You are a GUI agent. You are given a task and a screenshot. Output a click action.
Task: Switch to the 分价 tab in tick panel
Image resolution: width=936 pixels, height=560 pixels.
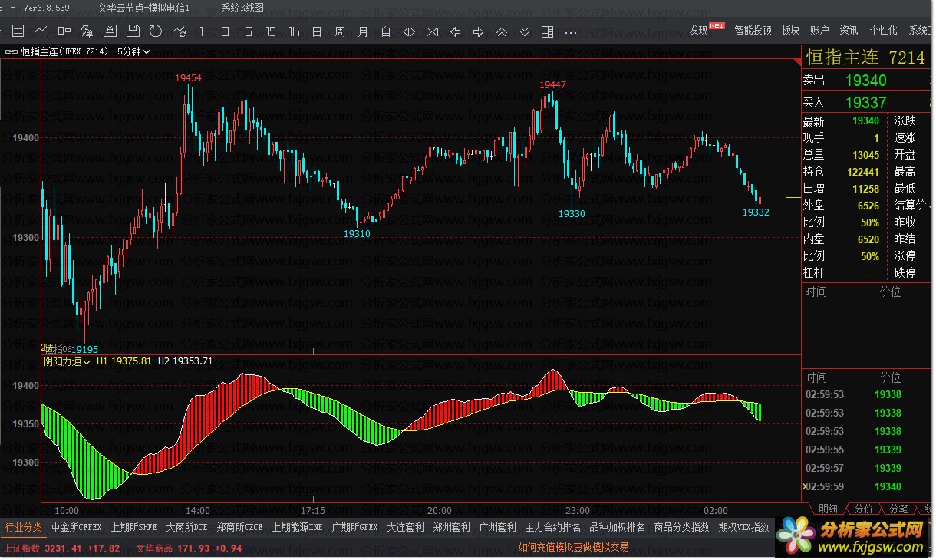(863, 508)
